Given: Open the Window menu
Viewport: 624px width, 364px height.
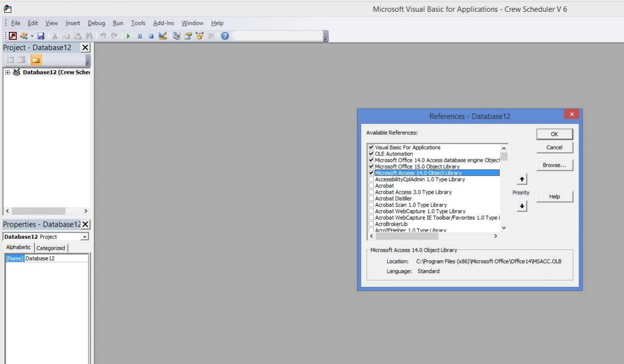Looking at the screenshot, I should 192,23.
